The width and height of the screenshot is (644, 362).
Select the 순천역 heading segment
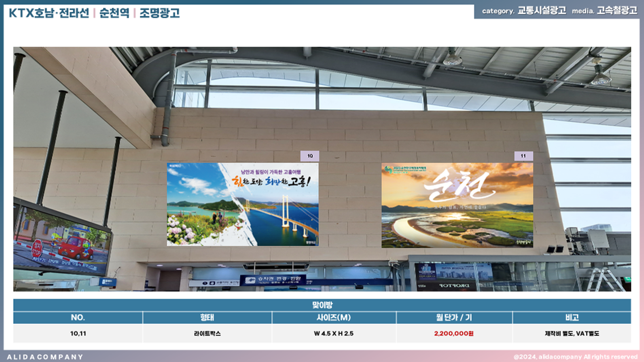(x=113, y=13)
